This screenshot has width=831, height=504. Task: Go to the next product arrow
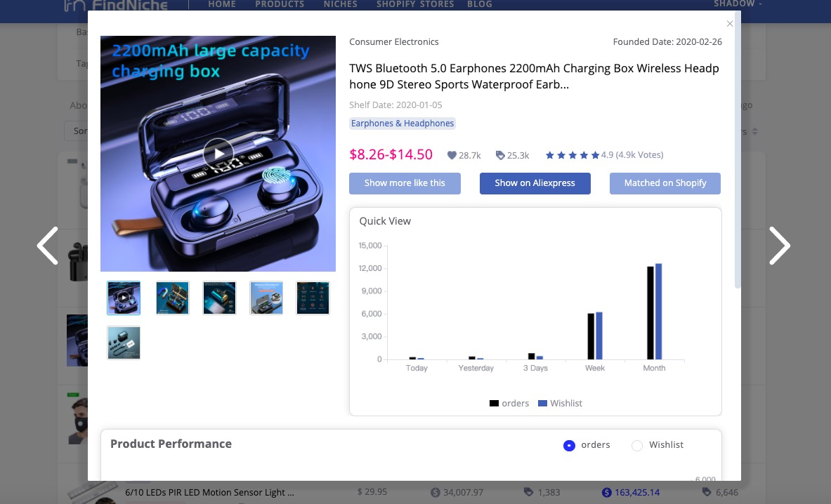click(780, 246)
